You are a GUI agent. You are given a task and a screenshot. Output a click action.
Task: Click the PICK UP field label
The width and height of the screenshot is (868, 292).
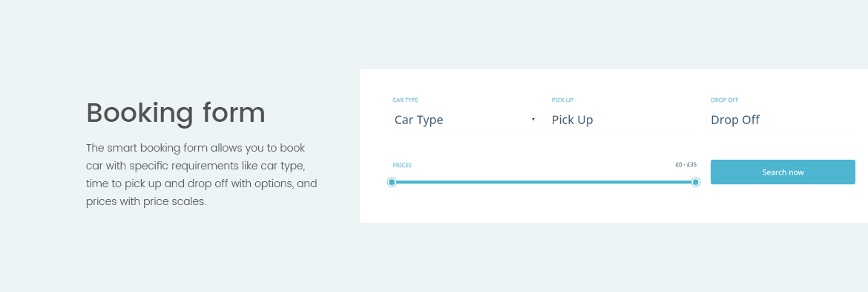coord(562,100)
